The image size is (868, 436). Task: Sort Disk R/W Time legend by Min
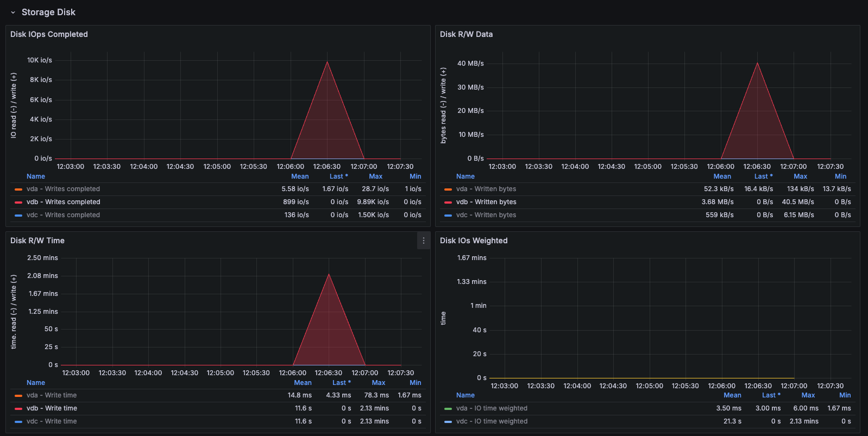(x=415, y=383)
